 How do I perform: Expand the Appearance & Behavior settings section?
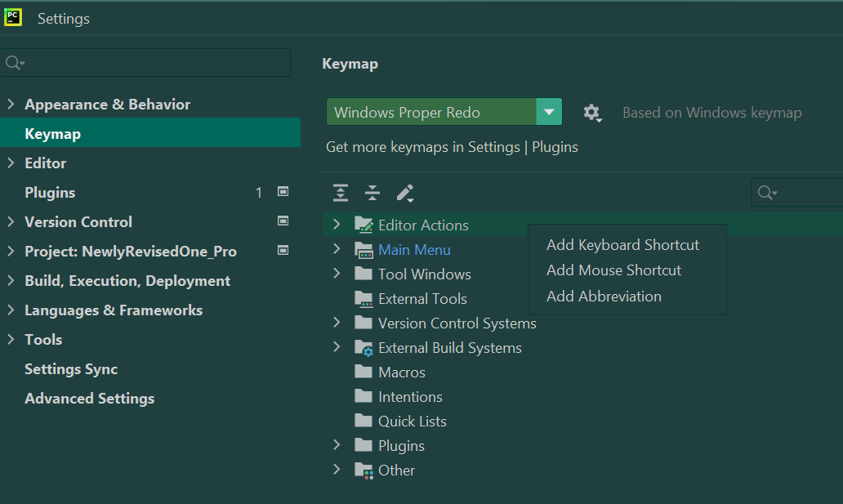click(11, 105)
